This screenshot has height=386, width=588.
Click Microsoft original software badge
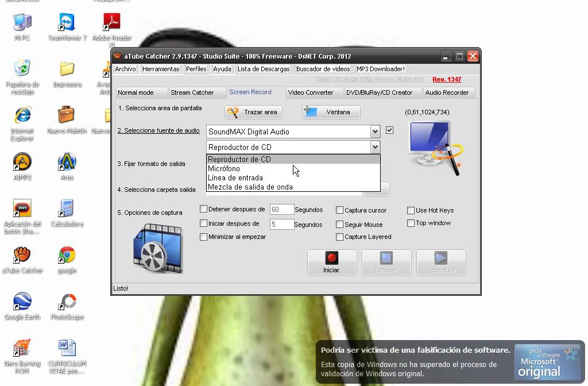coord(547,362)
